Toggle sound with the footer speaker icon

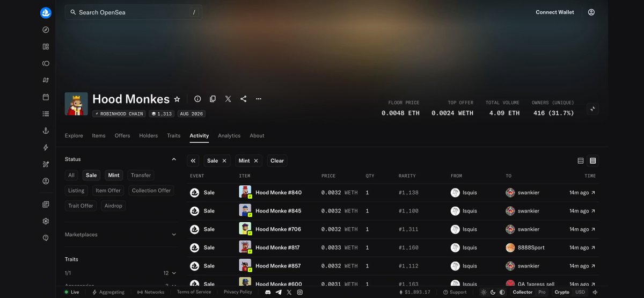(x=595, y=292)
